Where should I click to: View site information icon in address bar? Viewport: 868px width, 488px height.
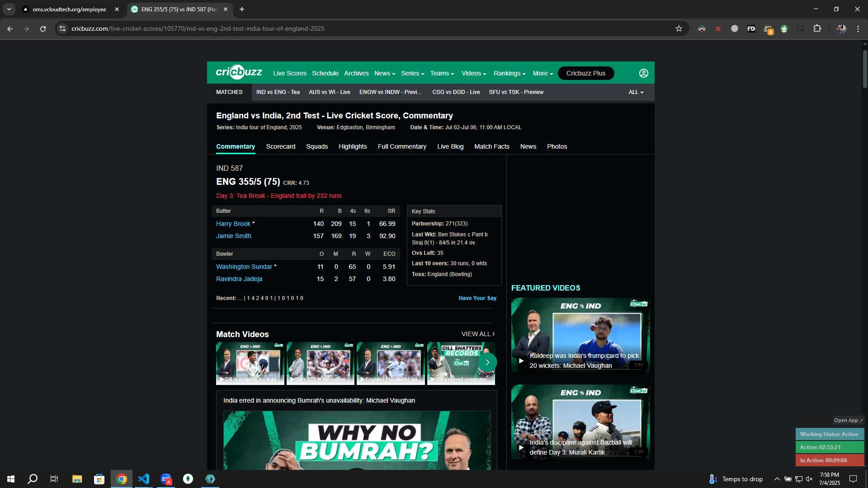tap(62, 28)
